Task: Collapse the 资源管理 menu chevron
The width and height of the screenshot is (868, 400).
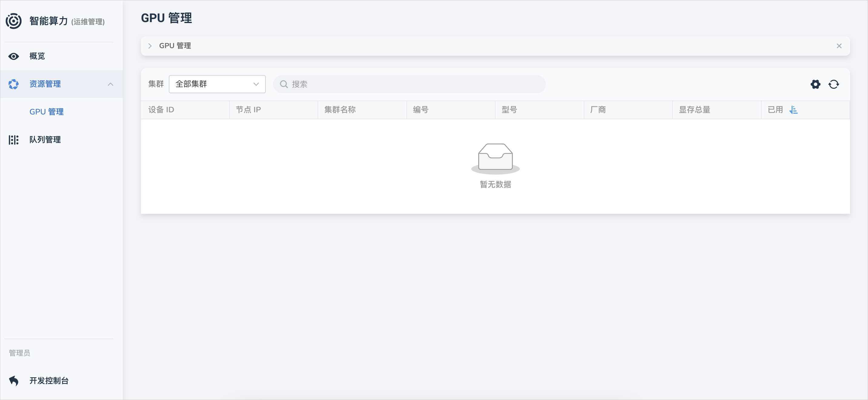Action: click(x=111, y=84)
